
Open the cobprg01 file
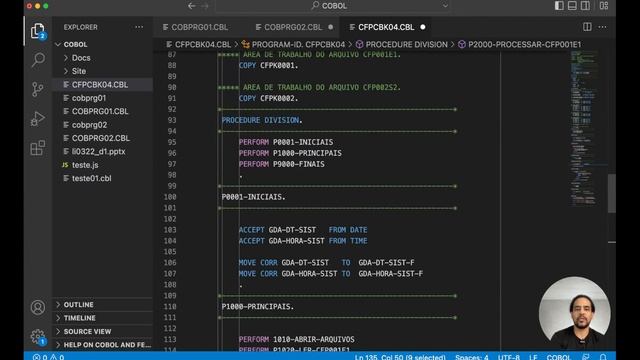tap(89, 98)
